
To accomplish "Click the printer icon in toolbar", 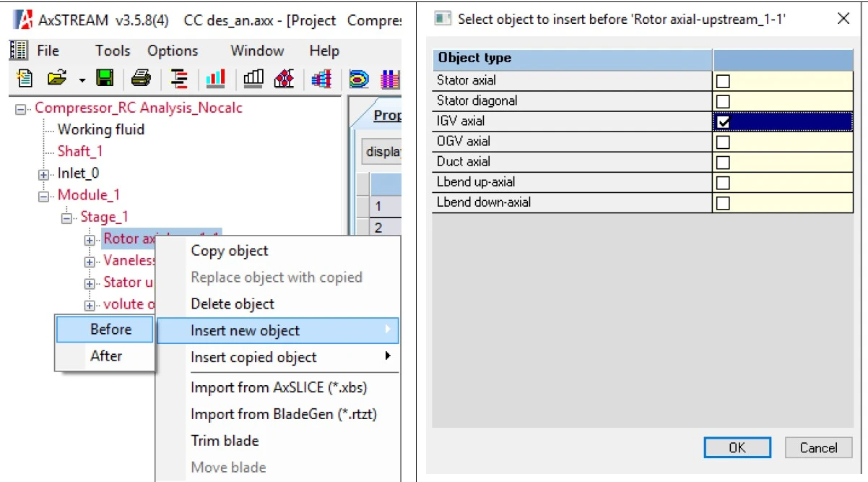I will point(141,78).
